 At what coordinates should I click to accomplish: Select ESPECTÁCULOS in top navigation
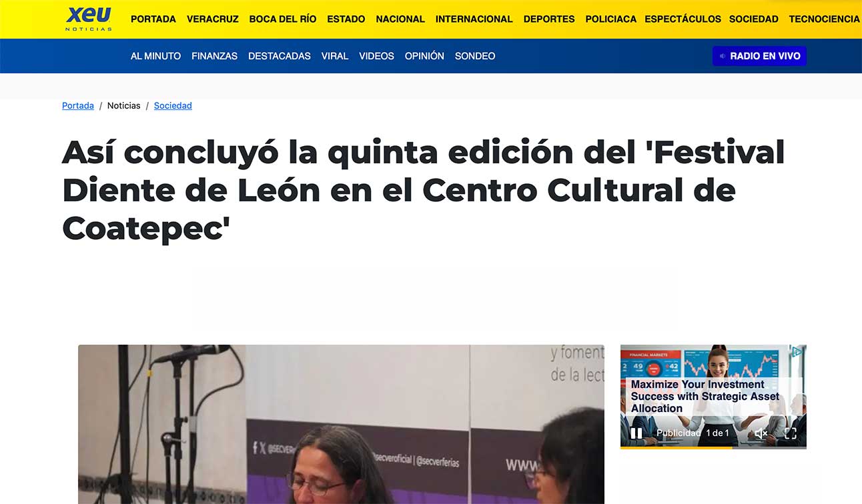(x=683, y=19)
